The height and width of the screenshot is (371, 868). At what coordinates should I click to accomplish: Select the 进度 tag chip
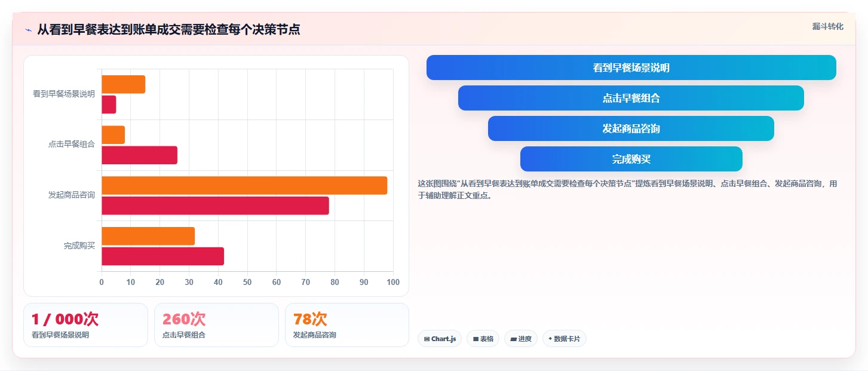coord(521,339)
